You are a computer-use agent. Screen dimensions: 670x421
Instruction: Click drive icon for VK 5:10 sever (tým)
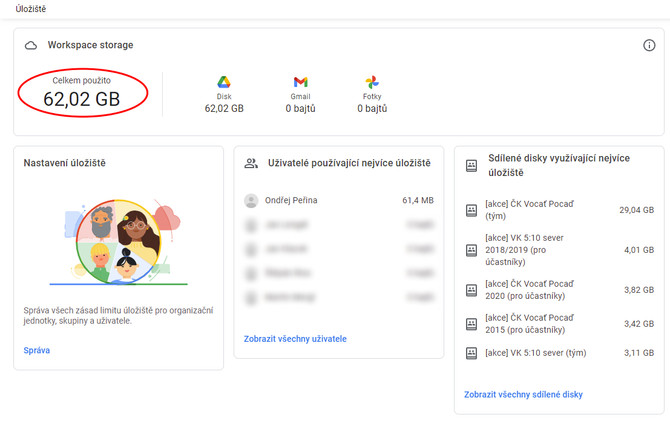point(471,353)
